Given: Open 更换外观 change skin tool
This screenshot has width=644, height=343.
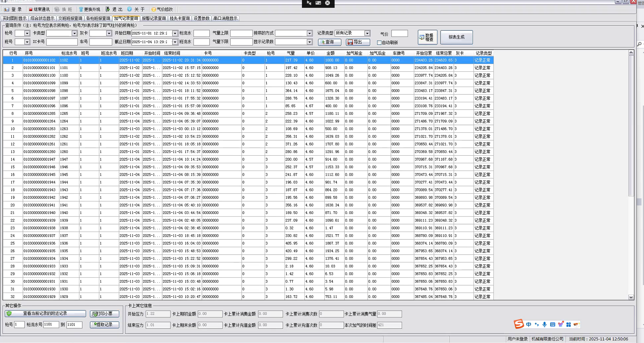Looking at the screenshot, I should click(x=81, y=9).
